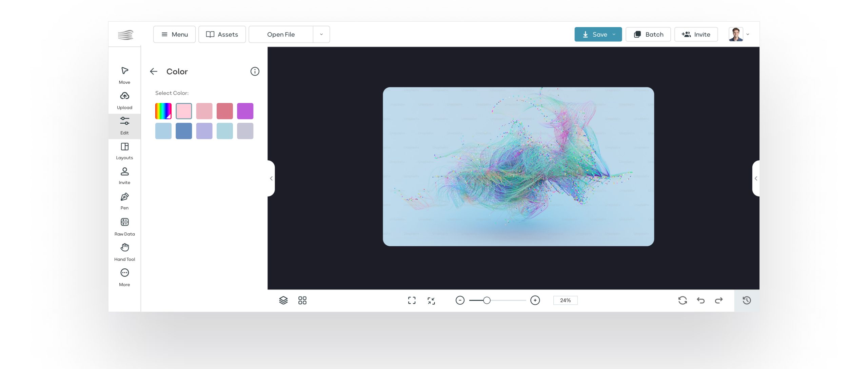Viewport: 868px width, 369px height.
Task: Select the purple color swatch
Action: pos(245,111)
